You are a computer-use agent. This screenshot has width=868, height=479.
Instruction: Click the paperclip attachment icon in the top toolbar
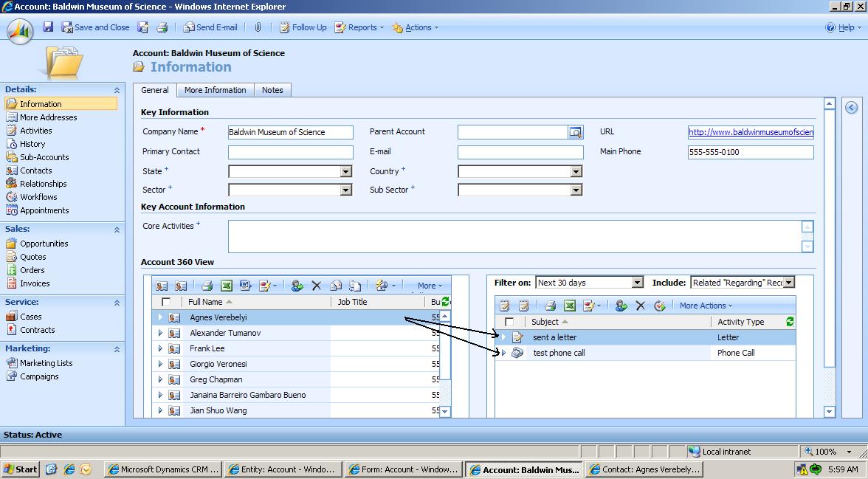click(x=257, y=27)
